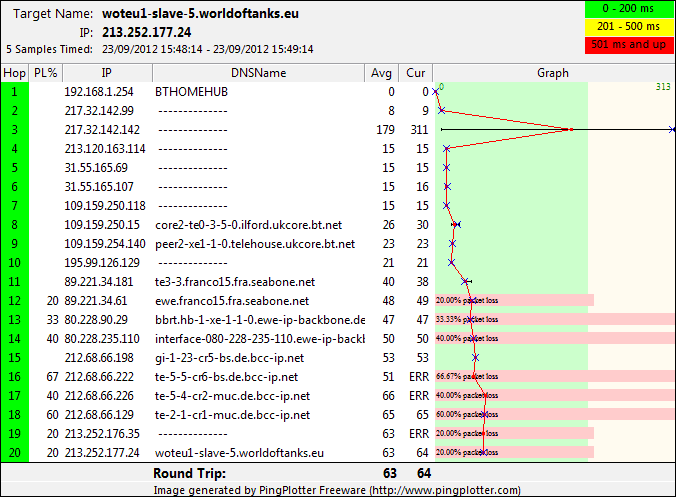
Task: Click the target IP 213.252.177.24 in header
Action: 147,32
